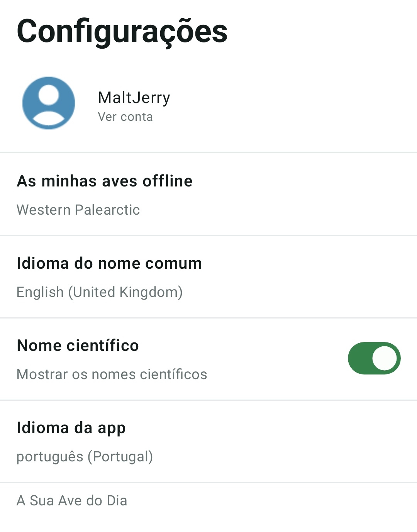This screenshot has height=532, width=417.
Task: Select the Western Palearctic pack value
Action: click(x=78, y=210)
